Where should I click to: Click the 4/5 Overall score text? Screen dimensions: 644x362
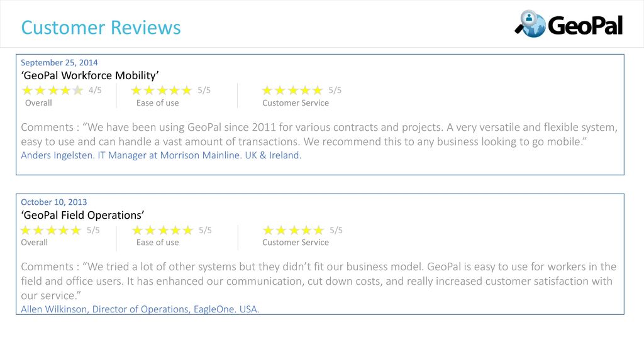tap(95, 90)
